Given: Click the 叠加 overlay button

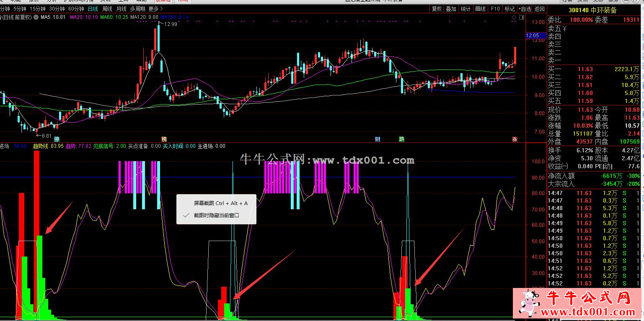Looking at the screenshot, I should point(451,9).
